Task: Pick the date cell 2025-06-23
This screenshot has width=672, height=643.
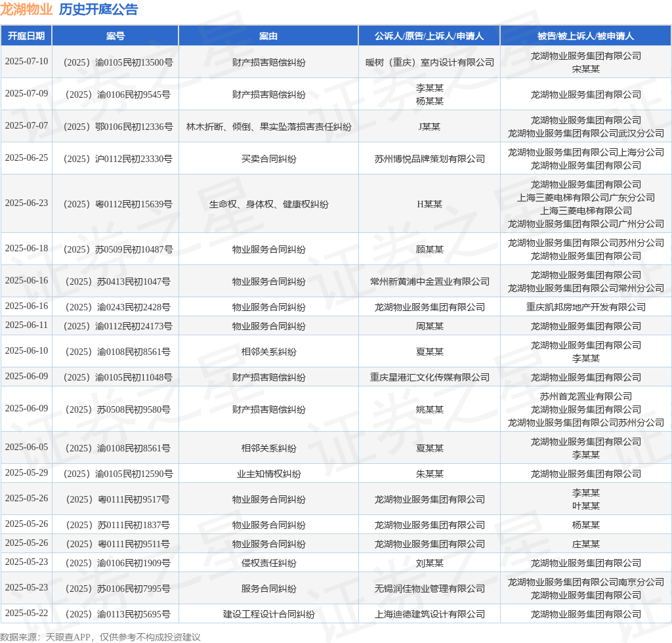Action: point(26,203)
